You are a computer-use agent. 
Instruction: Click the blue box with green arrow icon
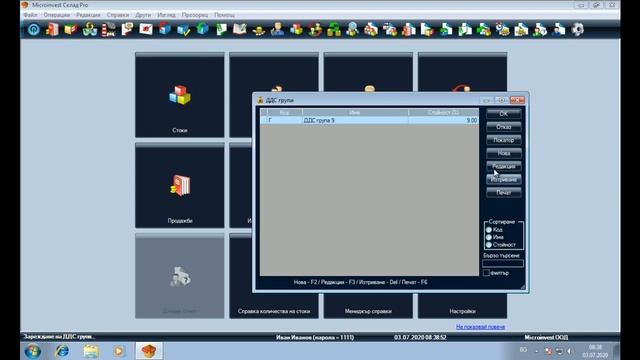(202, 29)
